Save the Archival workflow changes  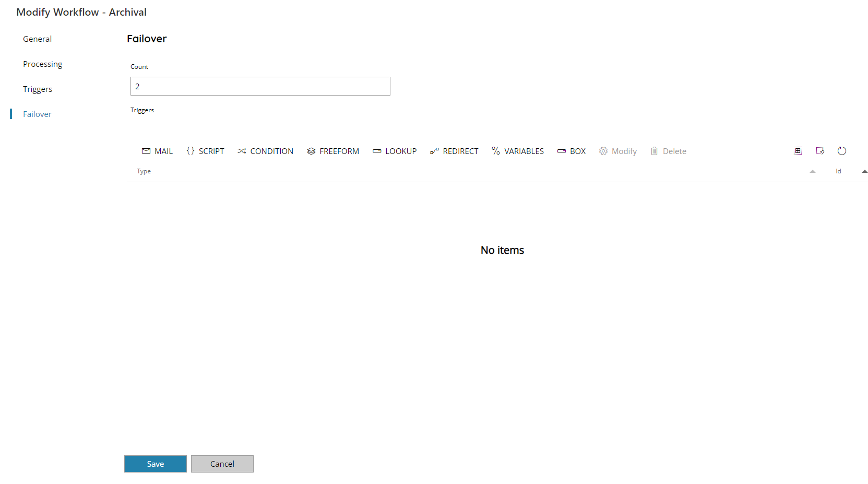click(155, 464)
